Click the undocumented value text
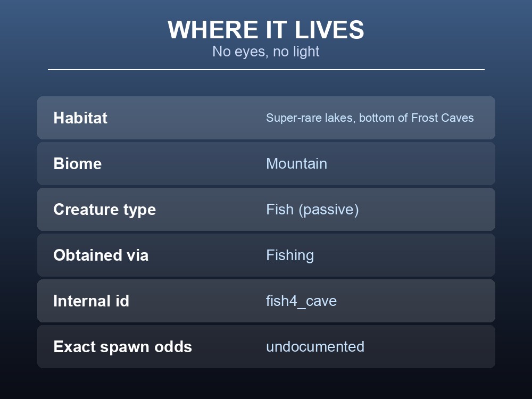 point(315,347)
